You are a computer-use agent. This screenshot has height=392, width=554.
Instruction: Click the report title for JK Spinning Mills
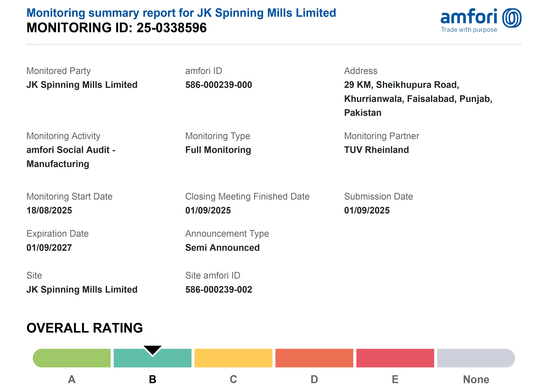(181, 13)
